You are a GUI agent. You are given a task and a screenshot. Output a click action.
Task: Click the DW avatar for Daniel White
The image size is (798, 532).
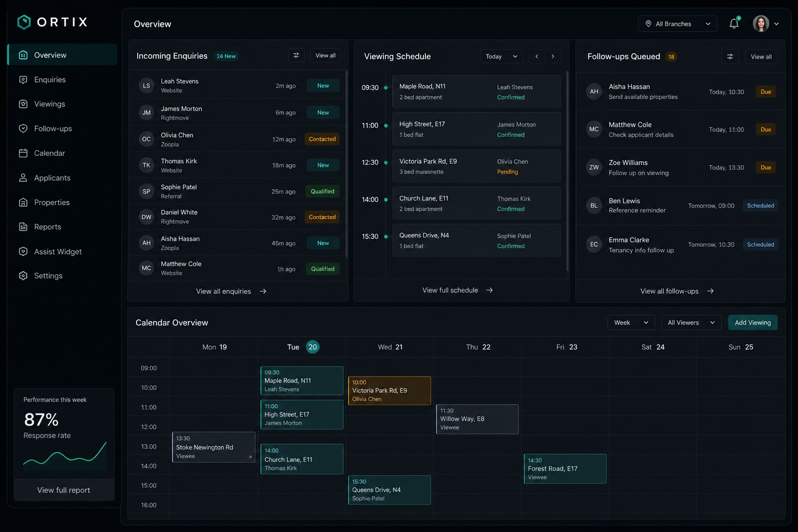[x=147, y=217]
